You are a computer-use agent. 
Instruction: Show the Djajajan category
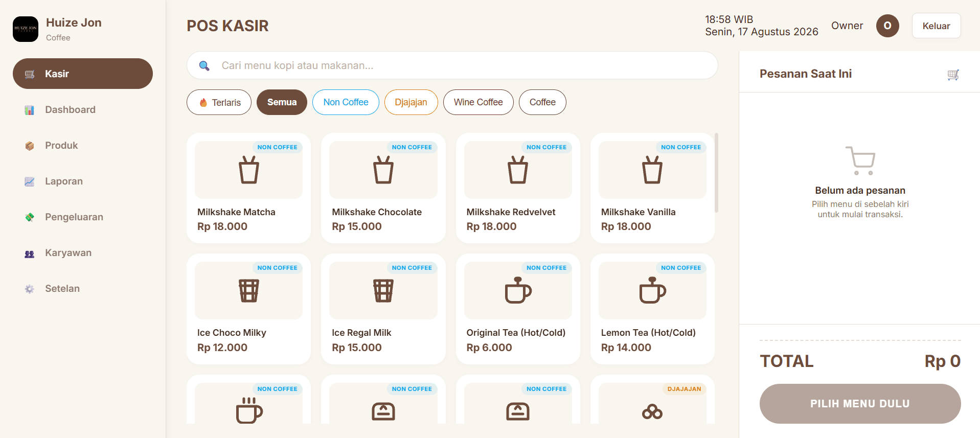coord(411,102)
